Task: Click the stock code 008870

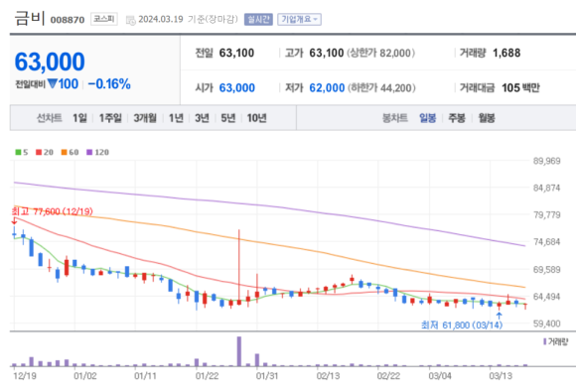Action: [68, 20]
